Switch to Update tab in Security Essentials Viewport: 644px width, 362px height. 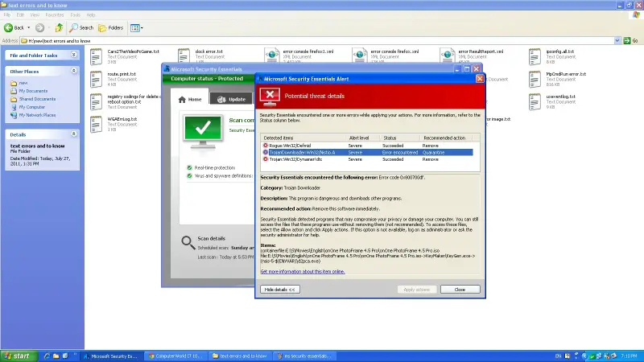coord(232,99)
